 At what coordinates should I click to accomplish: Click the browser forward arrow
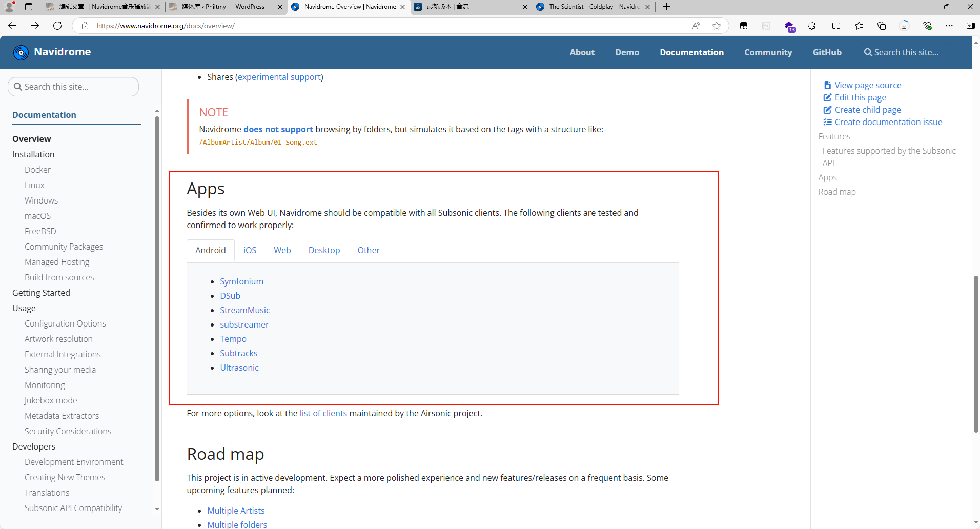35,26
